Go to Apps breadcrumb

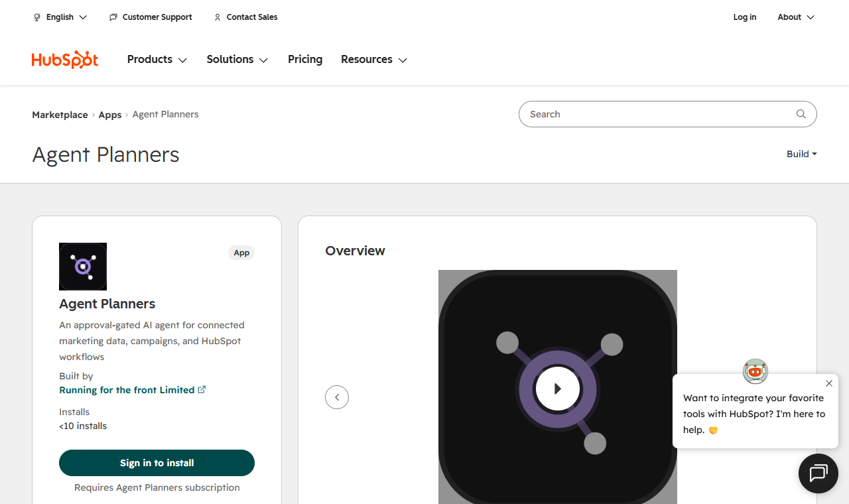110,115
